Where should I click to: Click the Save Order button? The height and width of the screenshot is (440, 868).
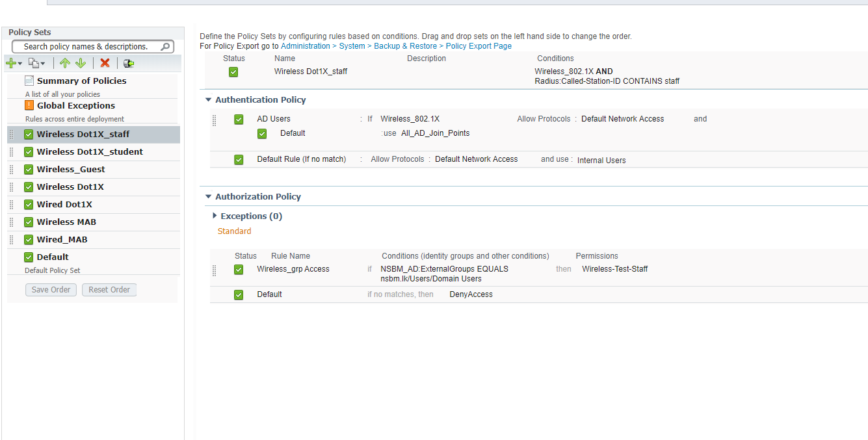pos(51,289)
